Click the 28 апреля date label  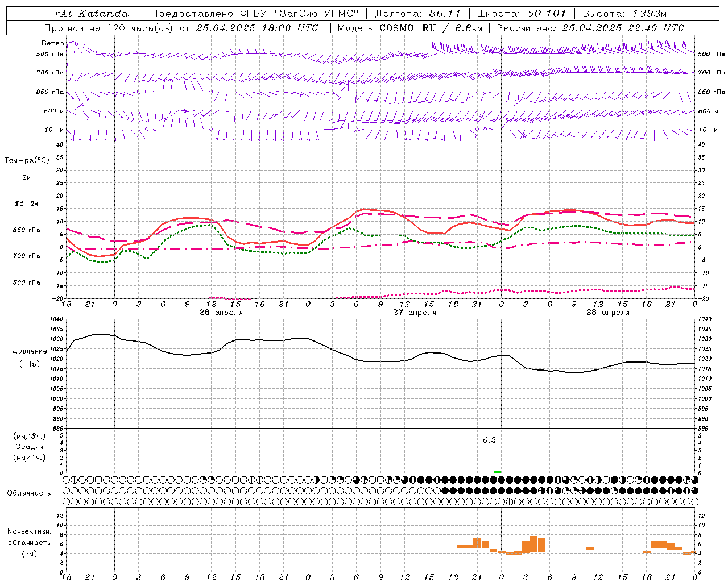(x=608, y=313)
